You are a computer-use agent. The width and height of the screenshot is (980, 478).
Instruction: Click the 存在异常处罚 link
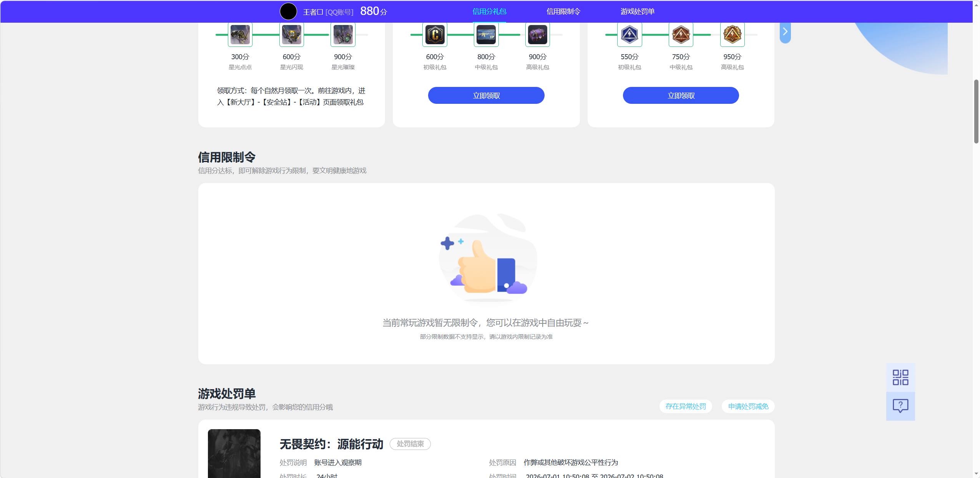pos(686,406)
